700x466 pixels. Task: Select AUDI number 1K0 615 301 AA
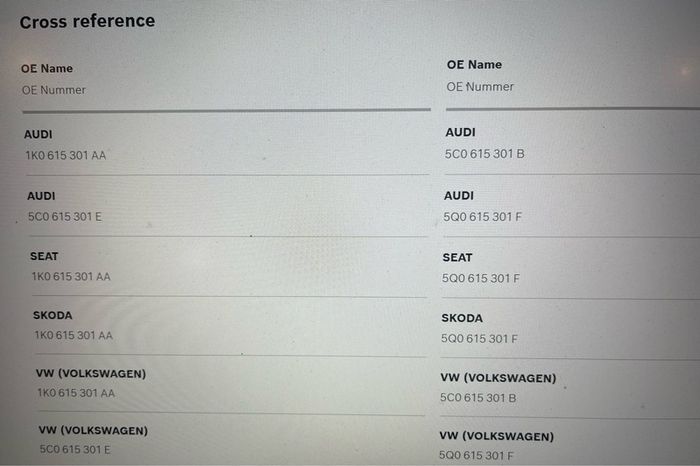(x=66, y=155)
